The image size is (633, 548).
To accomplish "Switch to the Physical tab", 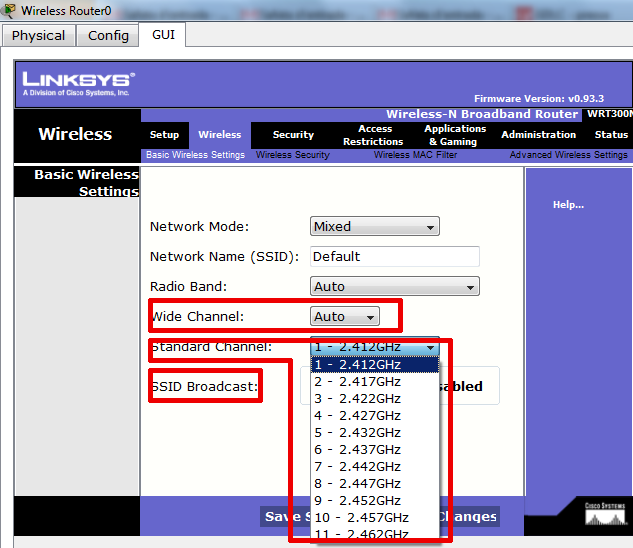I will [38, 36].
